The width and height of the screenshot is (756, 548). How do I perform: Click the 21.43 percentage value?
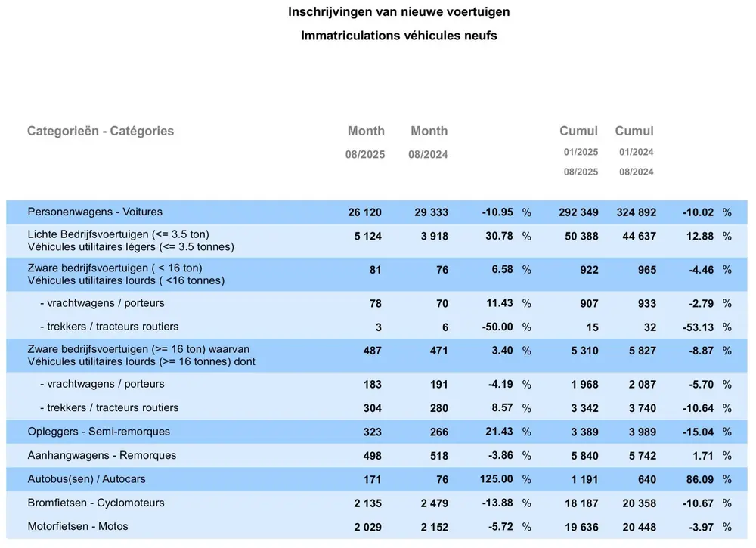[x=499, y=432]
